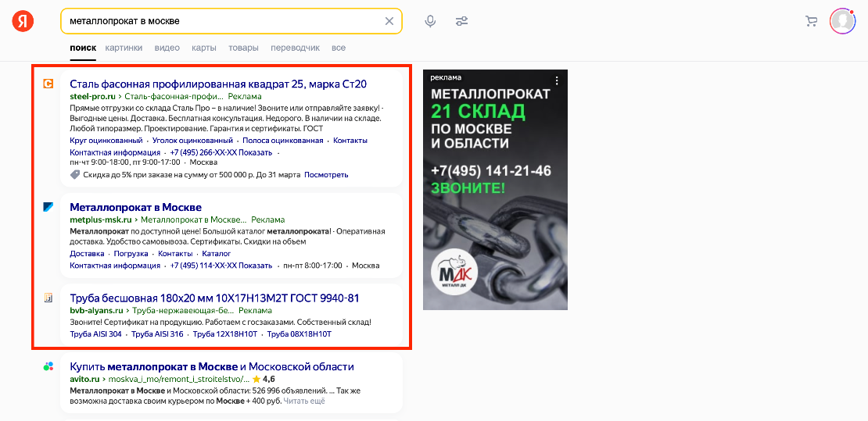Click МДК Металл ДК logo on banner
This screenshot has height=421, width=868.
click(454, 272)
